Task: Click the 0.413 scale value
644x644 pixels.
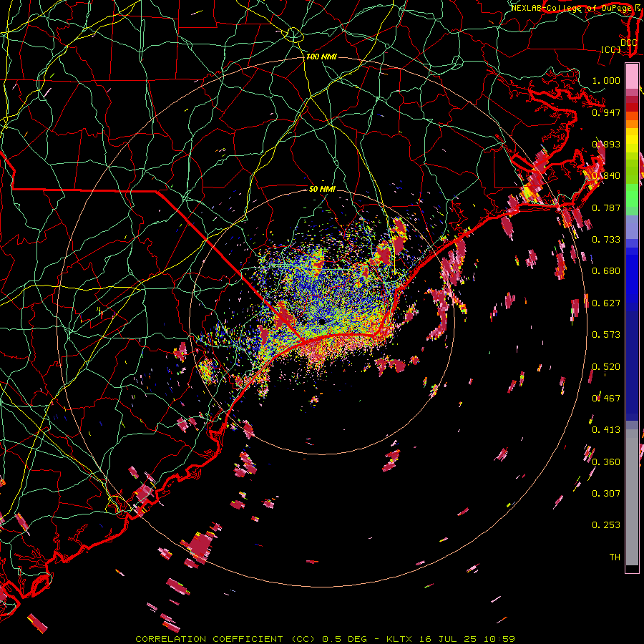Action: pos(606,430)
